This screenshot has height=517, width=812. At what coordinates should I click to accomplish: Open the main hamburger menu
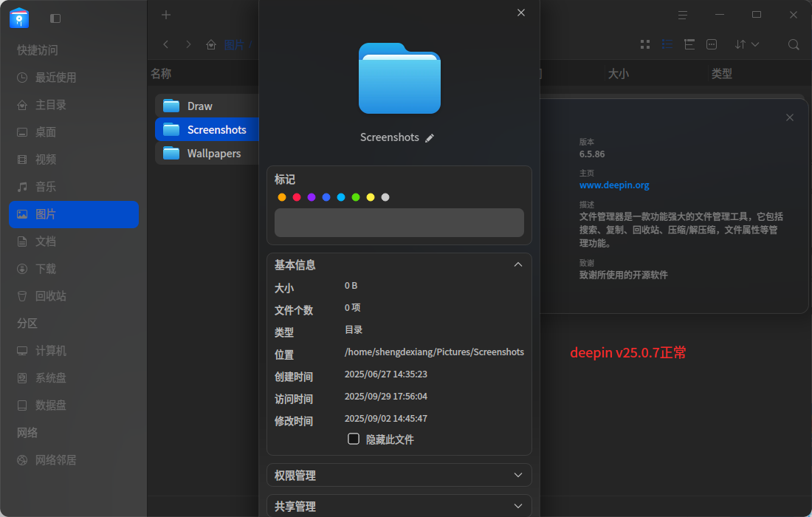tap(683, 15)
